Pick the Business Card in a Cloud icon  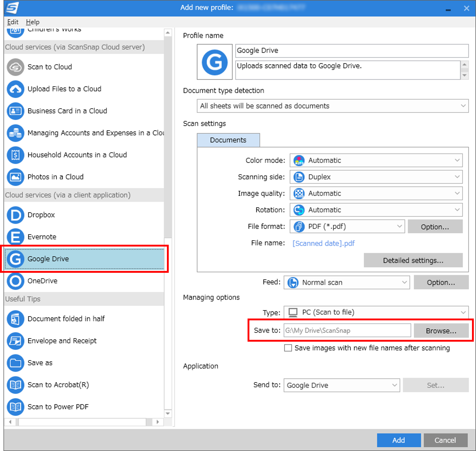click(x=15, y=111)
